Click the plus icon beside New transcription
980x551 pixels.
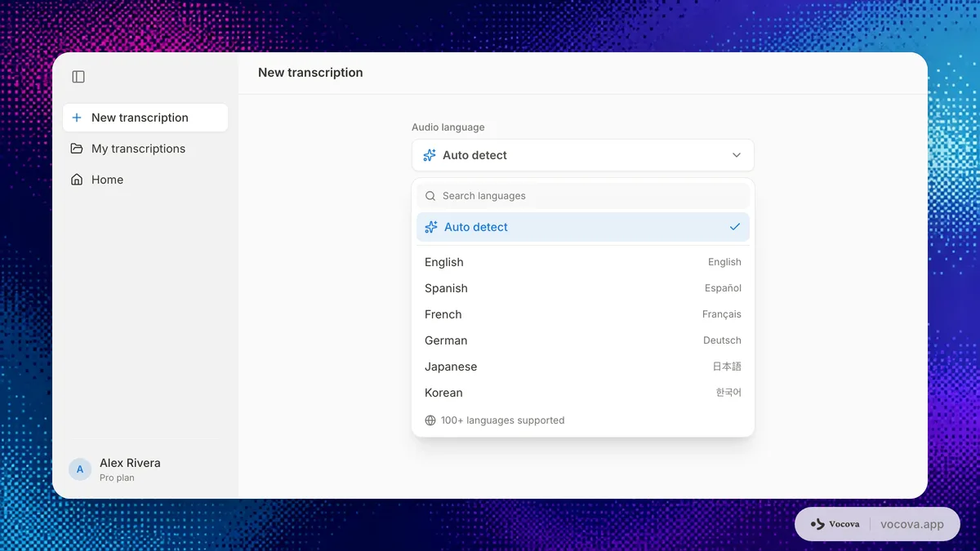point(77,118)
